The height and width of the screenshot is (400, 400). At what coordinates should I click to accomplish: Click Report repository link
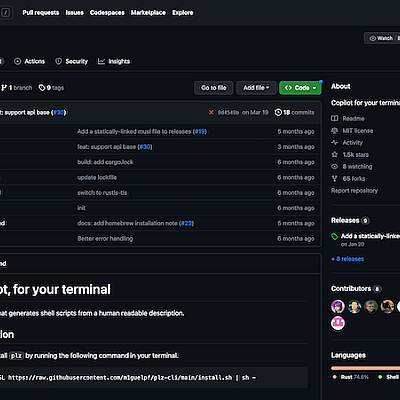[354, 191]
